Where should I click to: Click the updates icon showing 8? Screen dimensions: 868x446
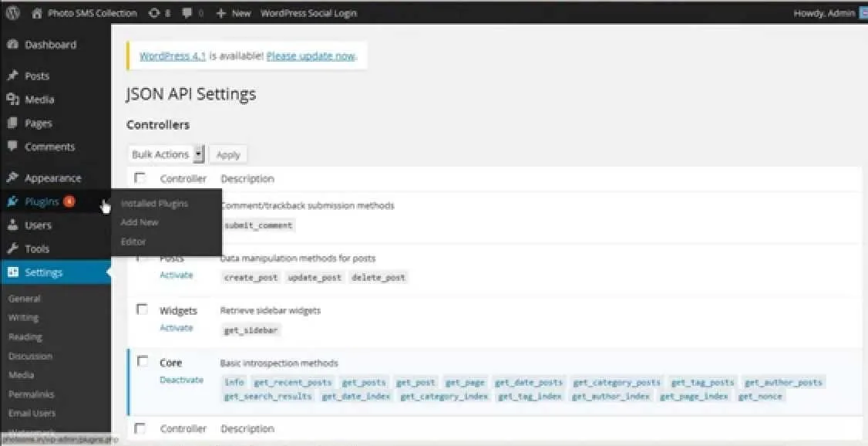click(x=154, y=13)
